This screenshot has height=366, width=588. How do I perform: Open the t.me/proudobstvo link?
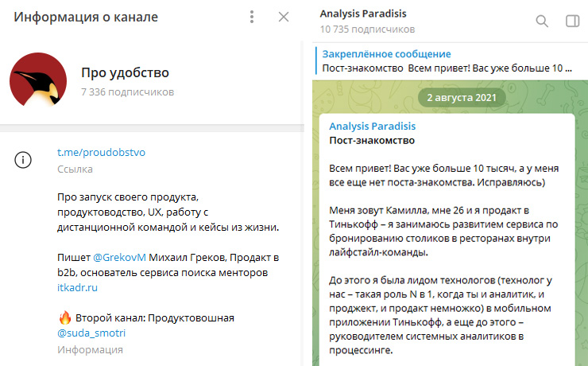click(101, 153)
